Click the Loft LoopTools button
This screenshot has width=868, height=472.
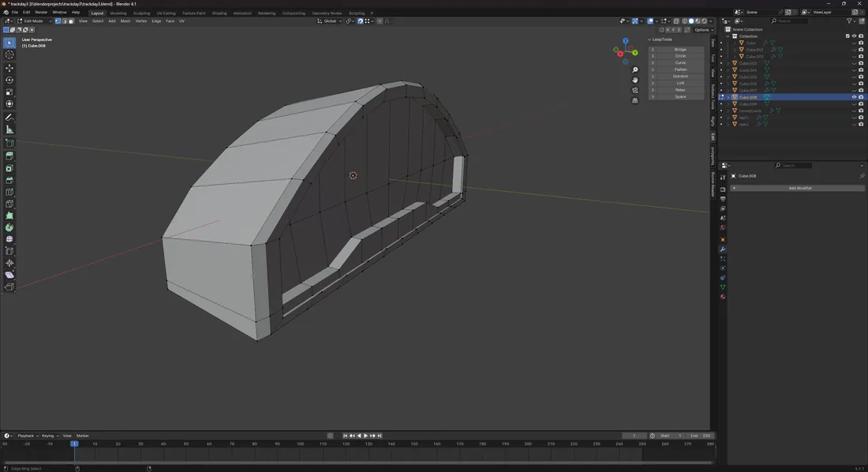680,83
